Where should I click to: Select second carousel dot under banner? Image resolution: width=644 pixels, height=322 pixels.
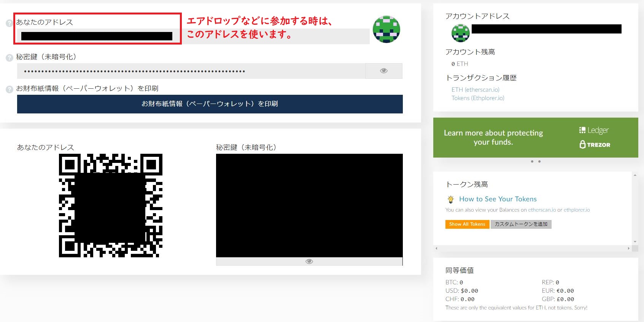(539, 161)
